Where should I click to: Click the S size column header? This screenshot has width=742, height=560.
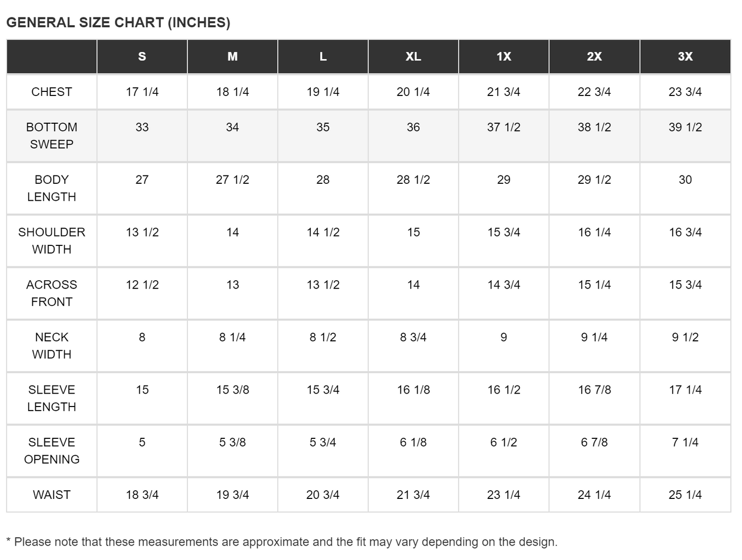[x=142, y=56]
